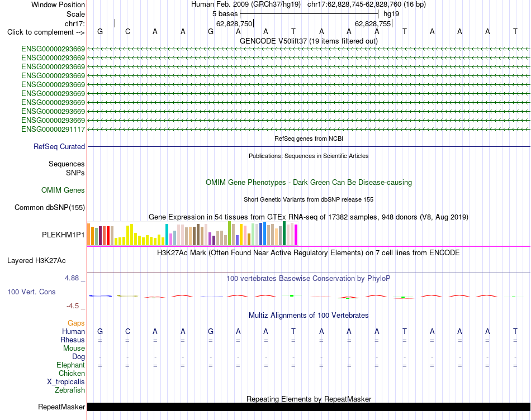The image size is (531, 420).
Task: Open 'Publications: Sequences in Scientific Articles' title
Action: (x=309, y=156)
